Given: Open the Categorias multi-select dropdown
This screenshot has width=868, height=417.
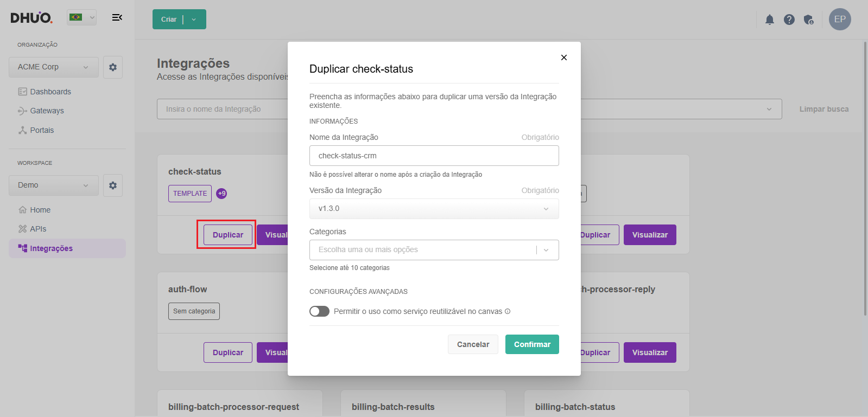Looking at the screenshot, I should 434,250.
